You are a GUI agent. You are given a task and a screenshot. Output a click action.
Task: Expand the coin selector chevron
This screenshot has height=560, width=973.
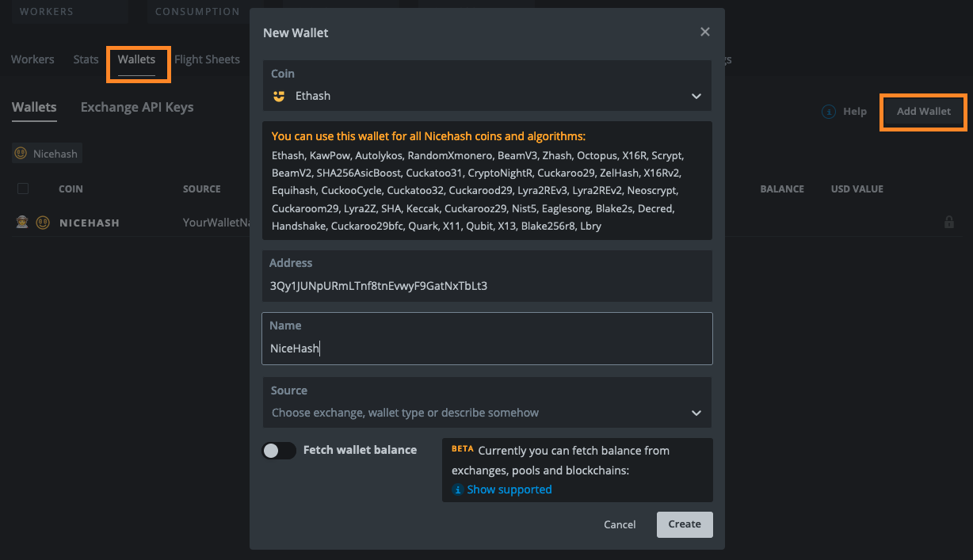(696, 95)
